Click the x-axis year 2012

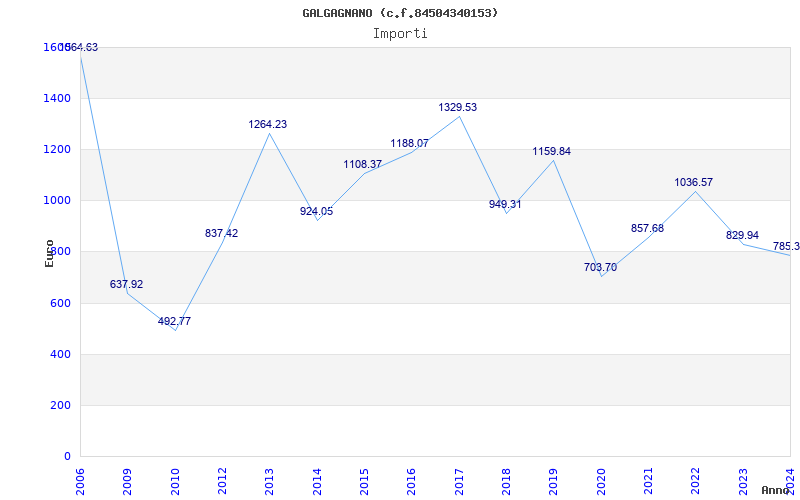click(222, 482)
